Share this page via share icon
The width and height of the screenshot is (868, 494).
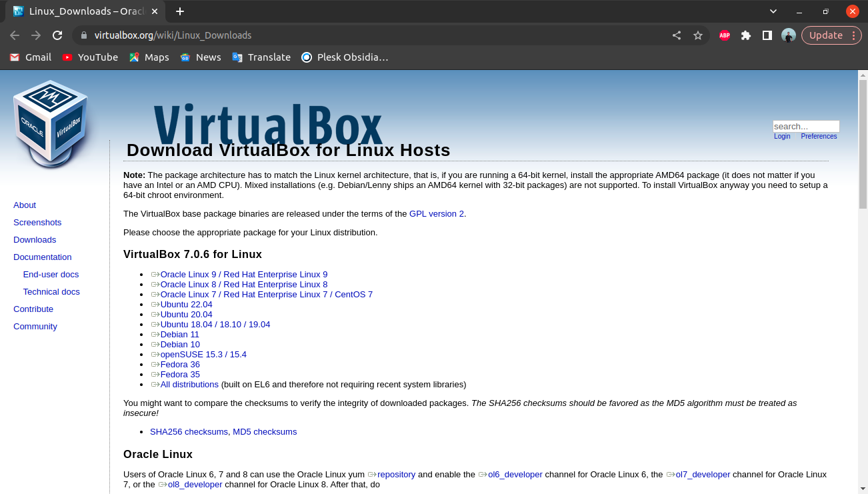point(677,35)
